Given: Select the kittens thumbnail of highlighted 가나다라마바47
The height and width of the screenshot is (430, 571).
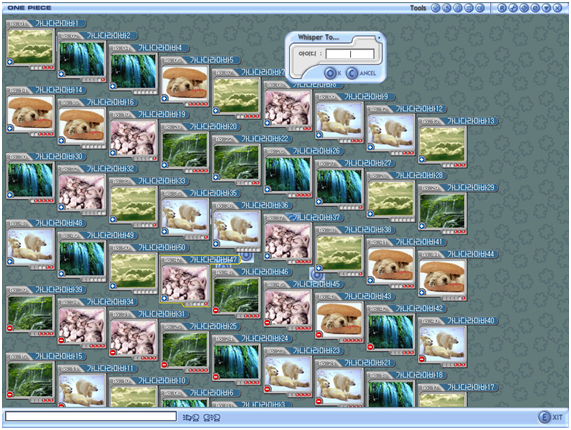Looking at the screenshot, I should (x=185, y=283).
